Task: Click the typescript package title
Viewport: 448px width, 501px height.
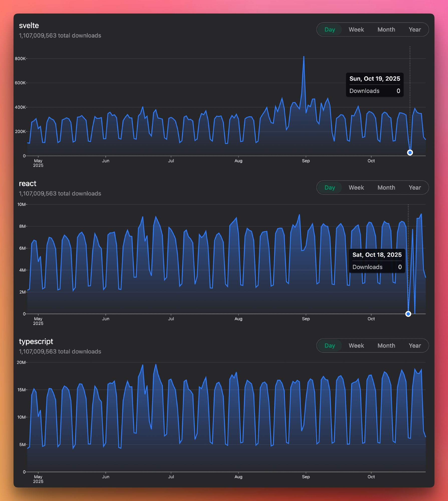Action: coord(36,341)
